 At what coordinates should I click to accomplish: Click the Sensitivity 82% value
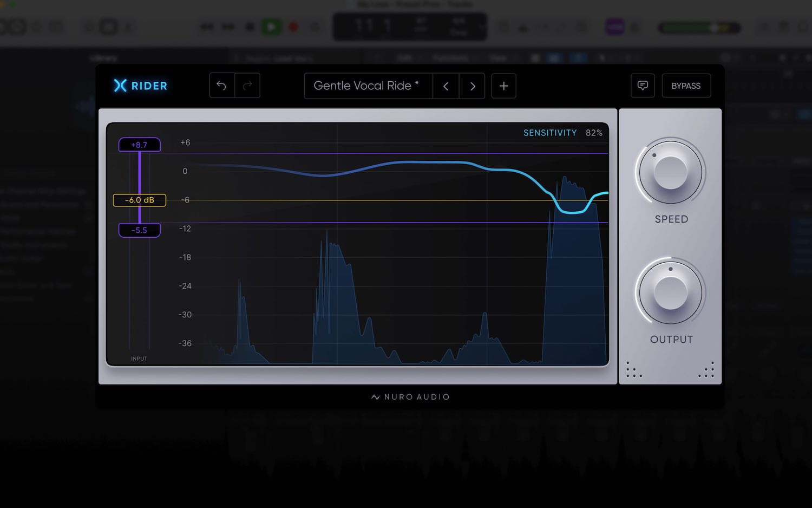pos(594,133)
